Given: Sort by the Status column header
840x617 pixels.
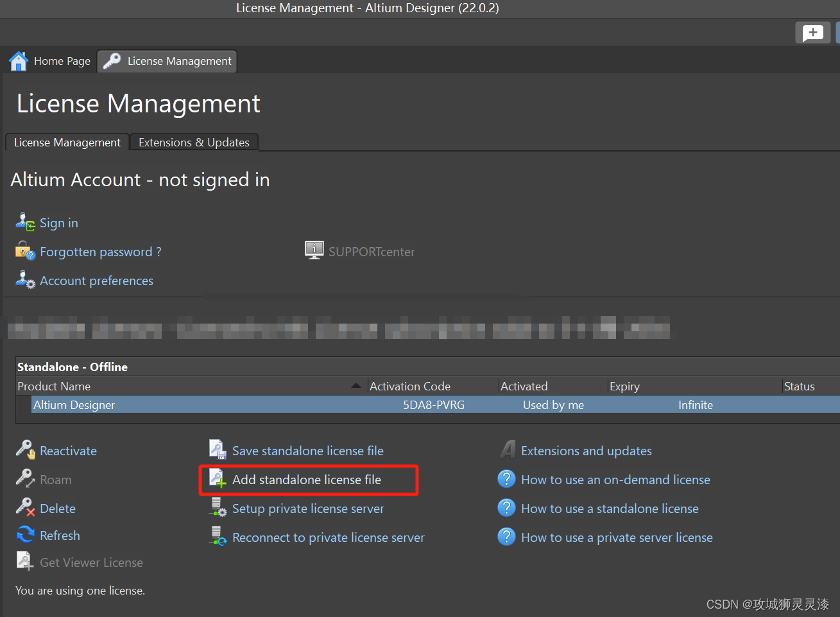Looking at the screenshot, I should click(x=811, y=386).
